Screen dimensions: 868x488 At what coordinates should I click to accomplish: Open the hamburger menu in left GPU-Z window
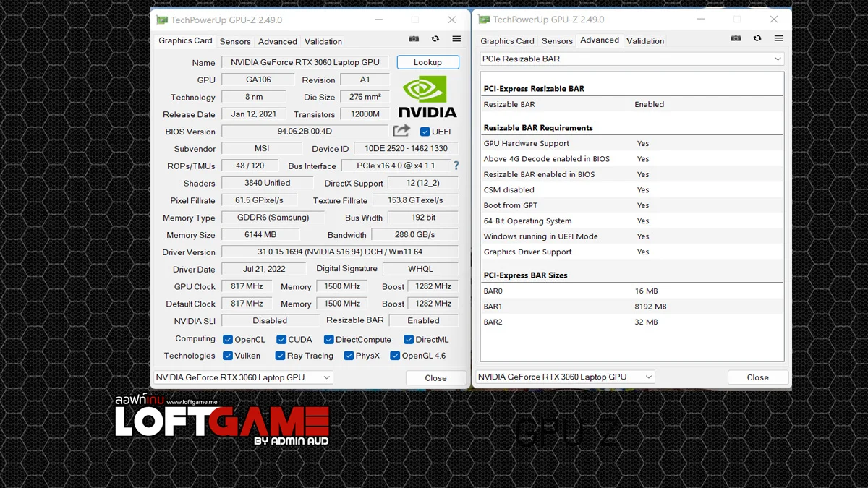tap(456, 39)
